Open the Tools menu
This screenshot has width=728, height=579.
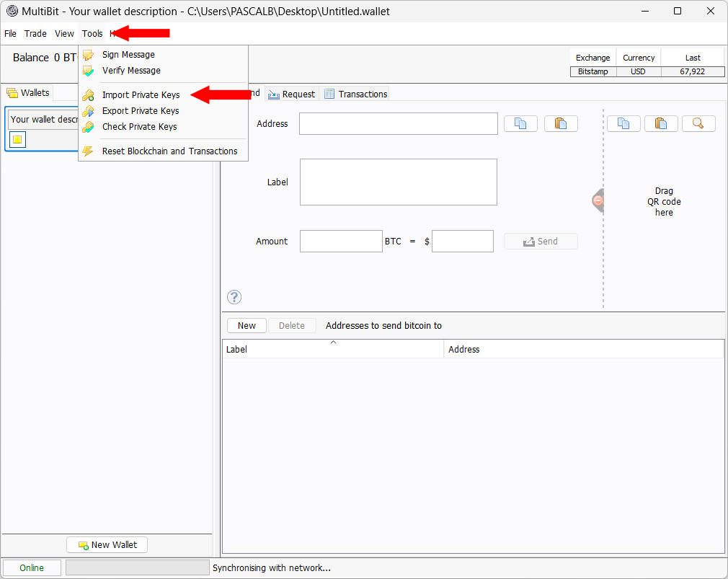click(92, 33)
